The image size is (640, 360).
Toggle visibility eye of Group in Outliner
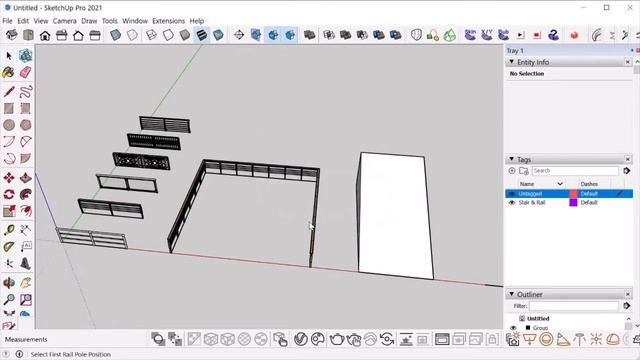point(513,328)
